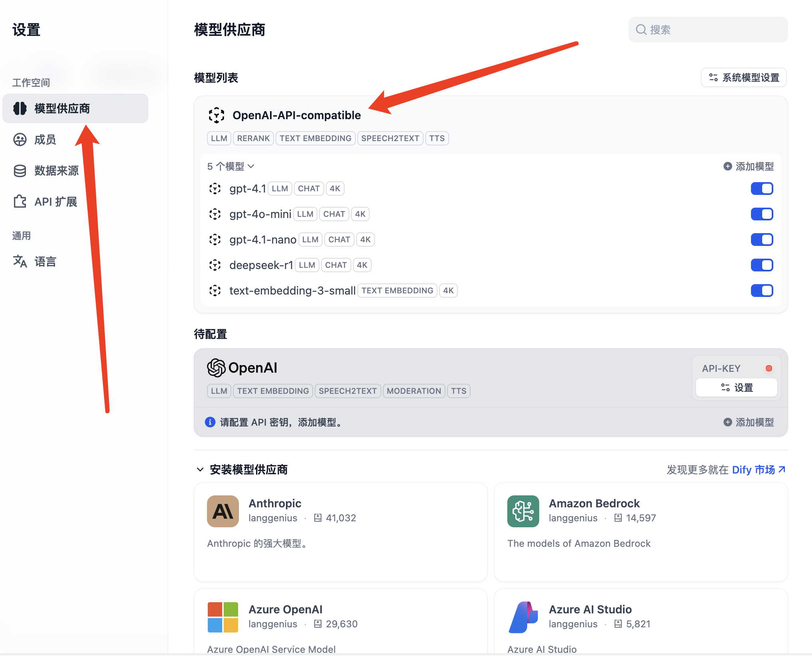This screenshot has height=656, width=812.
Task: Click the deepseek-r1 model icon
Action: click(215, 265)
